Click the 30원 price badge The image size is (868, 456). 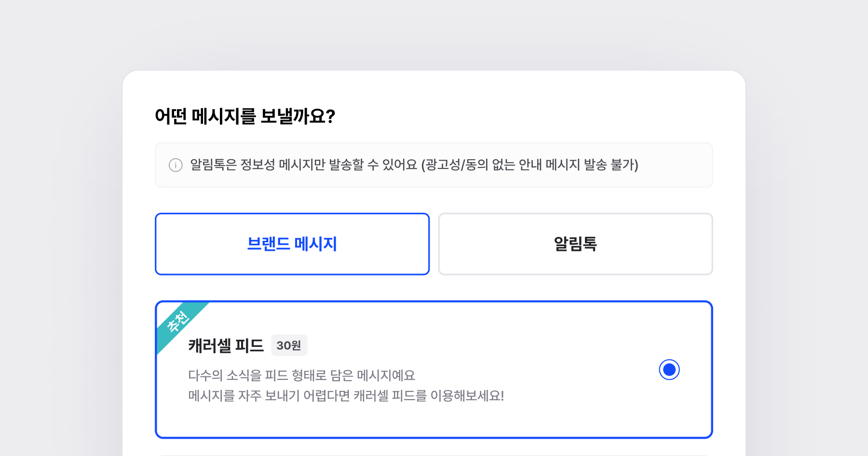(289, 345)
